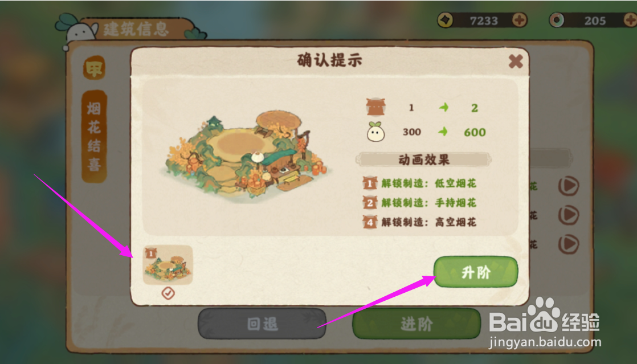The height and width of the screenshot is (364, 637).
Task: Toggle the checkmark under the building thumbnail
Action: (x=168, y=293)
